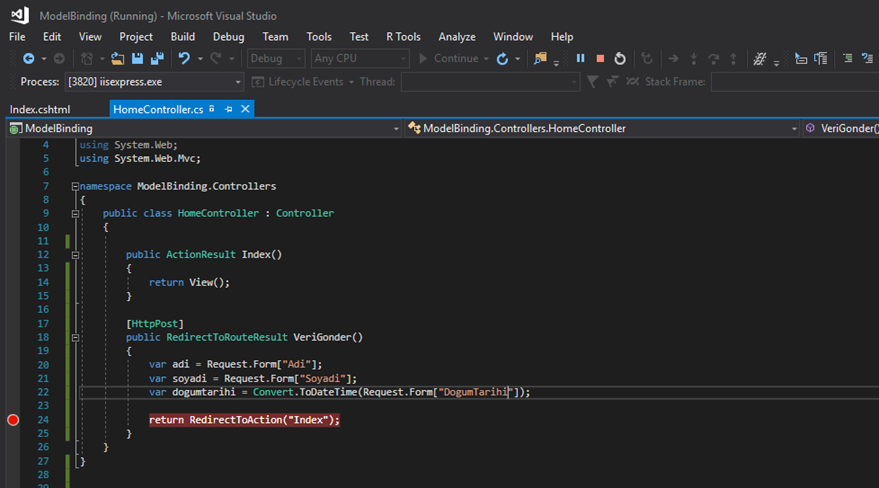Click the Find in Files icon
Image resolution: width=879 pixels, height=488 pixels.
[x=540, y=58]
